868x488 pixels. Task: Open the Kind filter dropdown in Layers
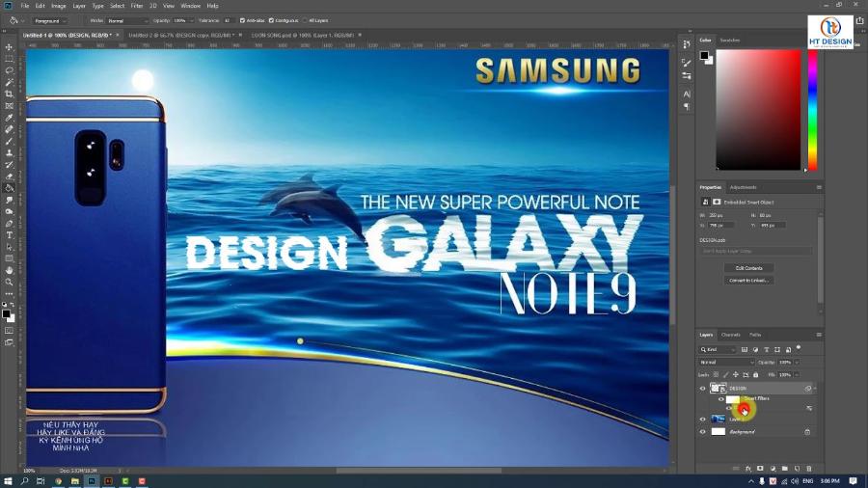tap(720, 349)
